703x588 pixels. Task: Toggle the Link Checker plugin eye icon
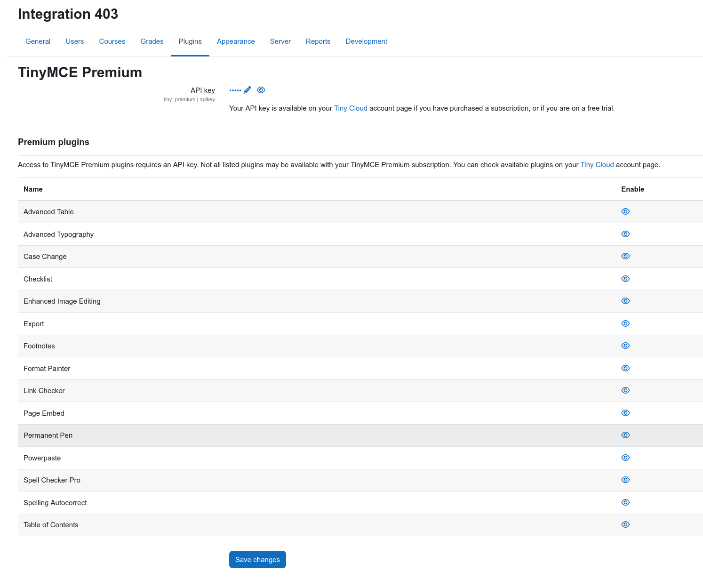click(x=625, y=390)
